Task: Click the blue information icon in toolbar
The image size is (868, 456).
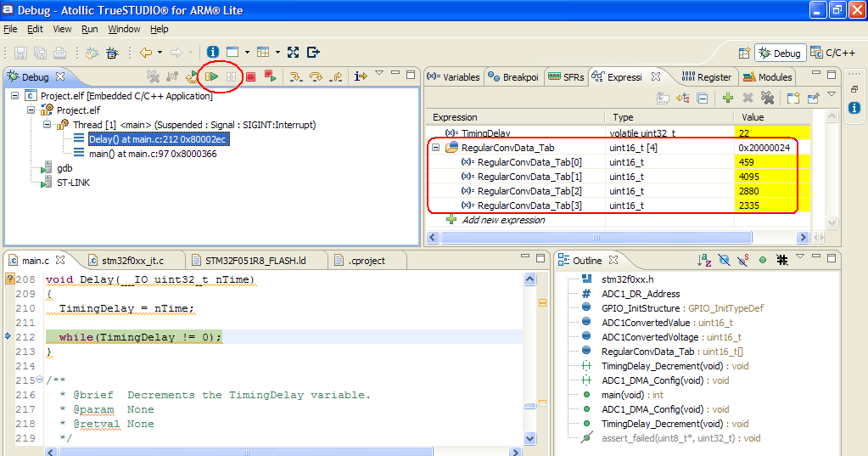Action: (x=213, y=52)
